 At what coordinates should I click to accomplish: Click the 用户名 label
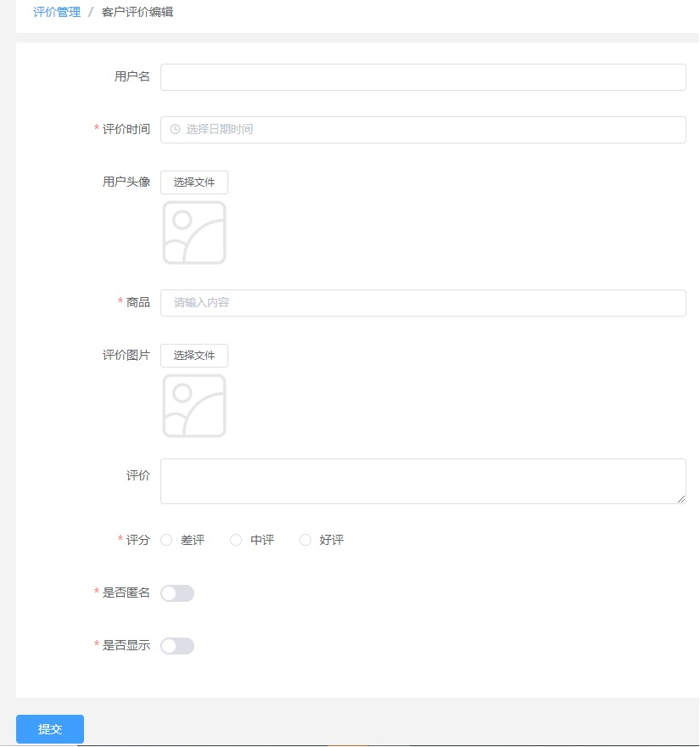(x=132, y=76)
